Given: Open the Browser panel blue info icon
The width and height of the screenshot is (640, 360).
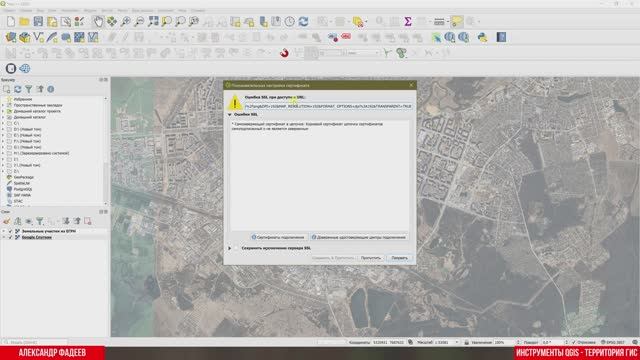Looking at the screenshot, I should point(51,89).
